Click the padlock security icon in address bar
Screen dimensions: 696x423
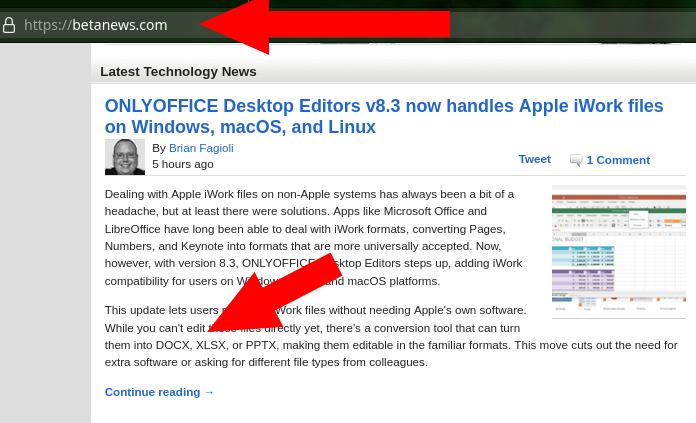point(9,25)
